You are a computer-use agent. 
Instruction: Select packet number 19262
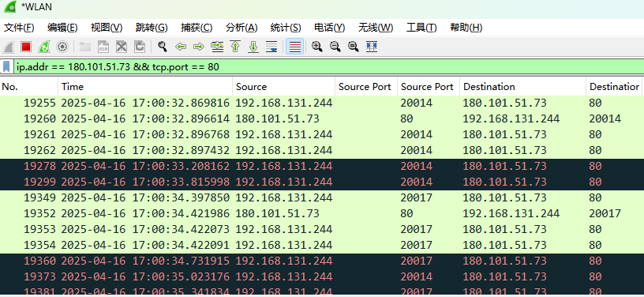[322, 150]
